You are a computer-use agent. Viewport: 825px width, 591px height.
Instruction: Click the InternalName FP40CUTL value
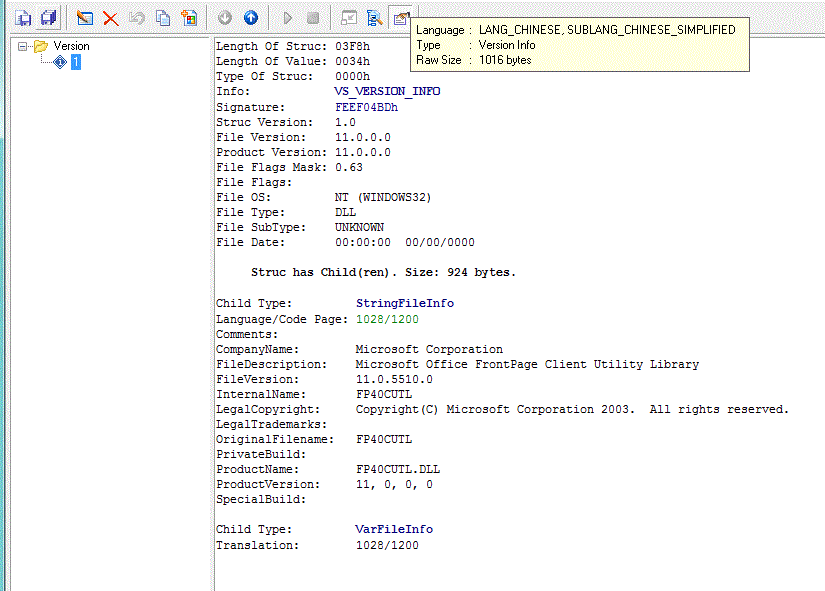click(x=384, y=395)
